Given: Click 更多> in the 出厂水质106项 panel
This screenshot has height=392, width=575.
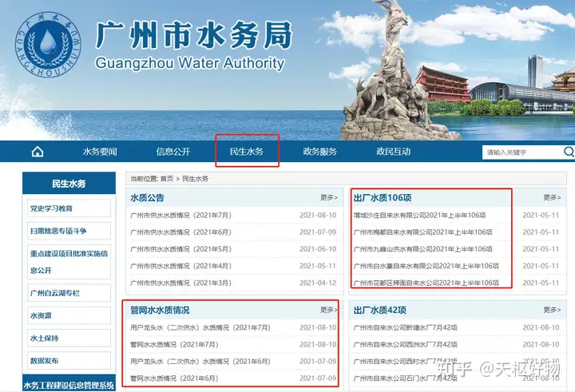Looking at the screenshot, I should point(552,198).
